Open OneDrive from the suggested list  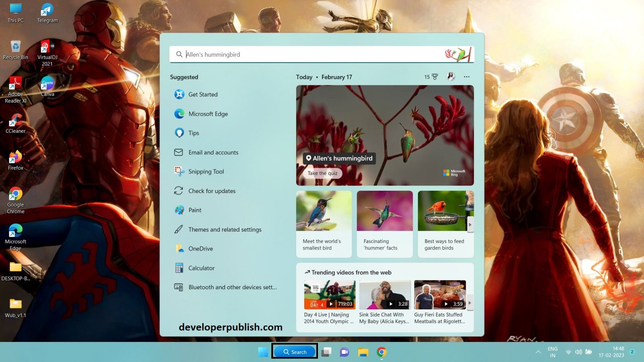pos(200,249)
